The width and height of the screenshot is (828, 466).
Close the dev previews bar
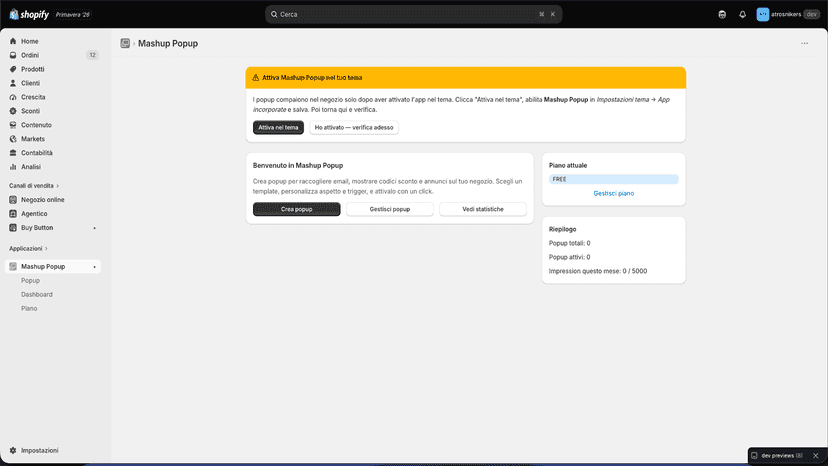[816, 455]
